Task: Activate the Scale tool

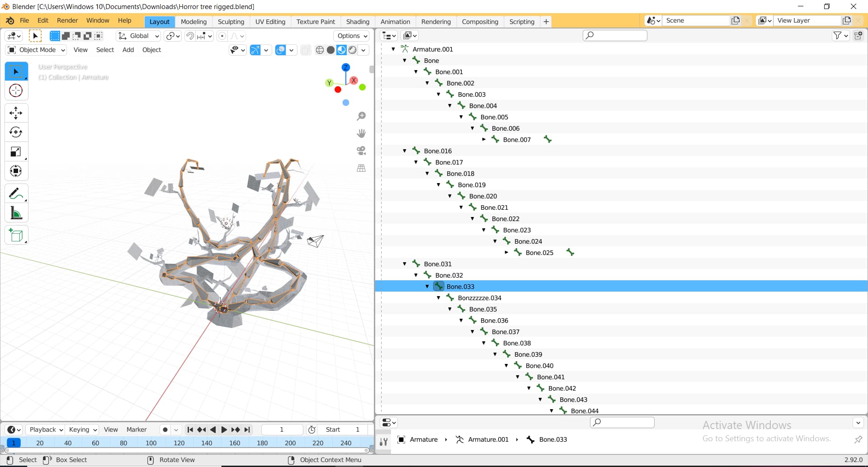Action: [x=16, y=151]
